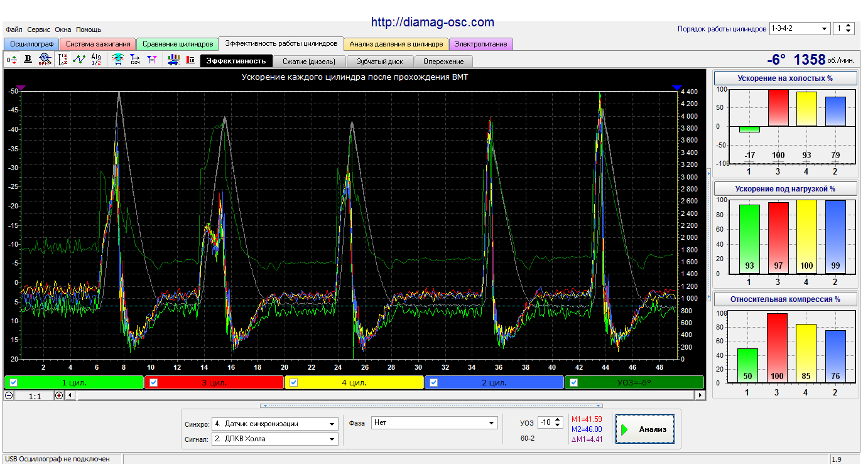Toggle the 1 цил. green checkbox
Image resolution: width=868 pixels, height=467 pixels.
tap(14, 382)
